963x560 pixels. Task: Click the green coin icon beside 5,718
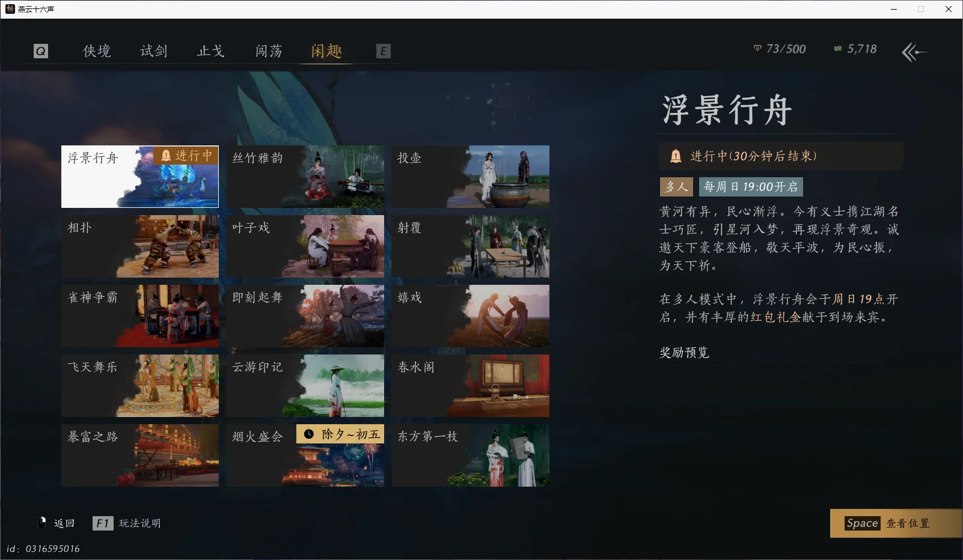click(x=837, y=49)
